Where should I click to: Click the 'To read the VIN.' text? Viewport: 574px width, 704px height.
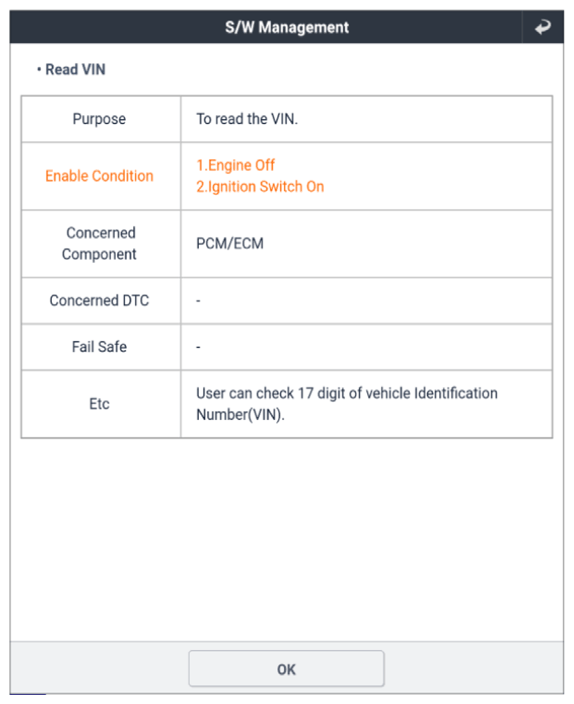click(x=247, y=119)
